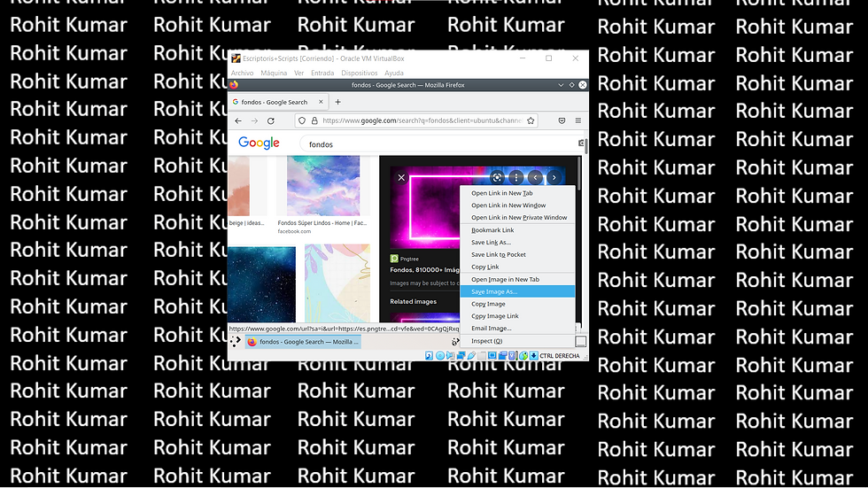This screenshot has width=868, height=488.
Task: Open the pastel clouds image thumbnail
Action: (x=323, y=186)
